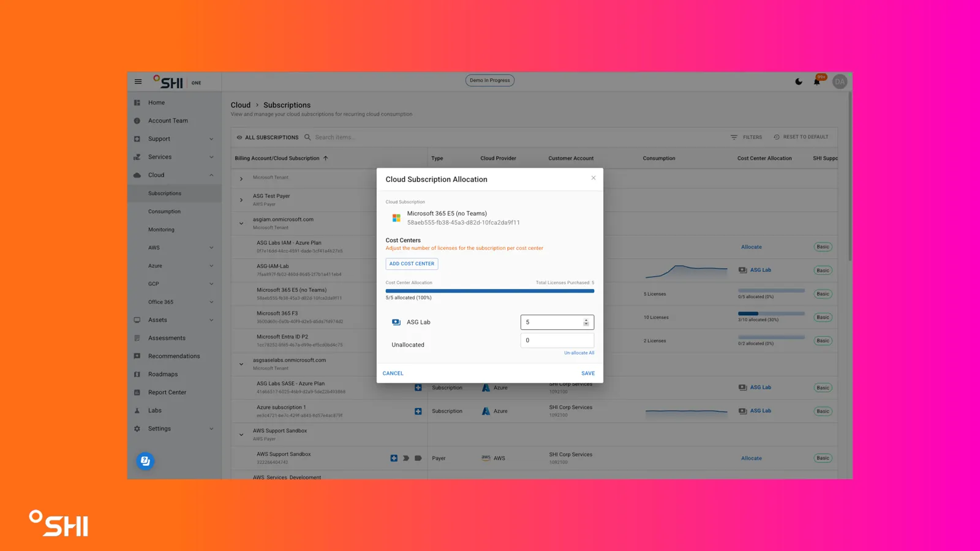Click Cancel in the allocation dialog
Image resolution: width=980 pixels, height=551 pixels.
(393, 373)
